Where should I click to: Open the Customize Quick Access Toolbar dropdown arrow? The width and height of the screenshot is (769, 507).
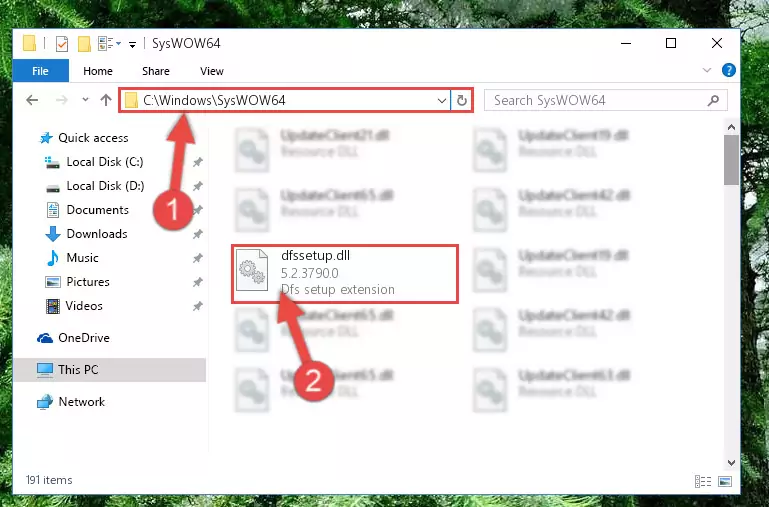(132, 45)
